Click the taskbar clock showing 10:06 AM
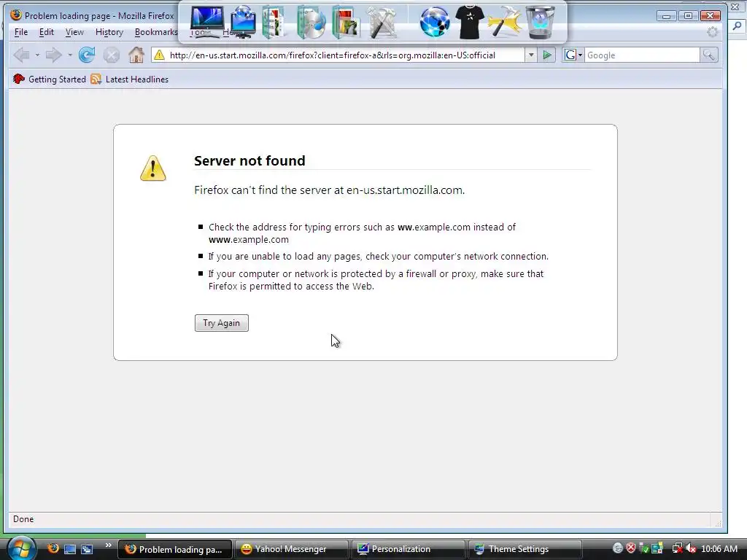This screenshot has width=747, height=560. (x=719, y=549)
